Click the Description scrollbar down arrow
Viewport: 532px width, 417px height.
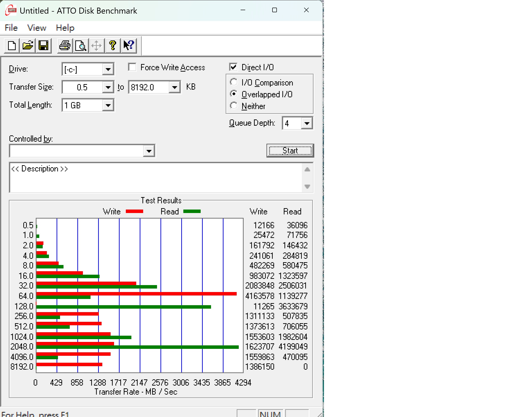(308, 186)
